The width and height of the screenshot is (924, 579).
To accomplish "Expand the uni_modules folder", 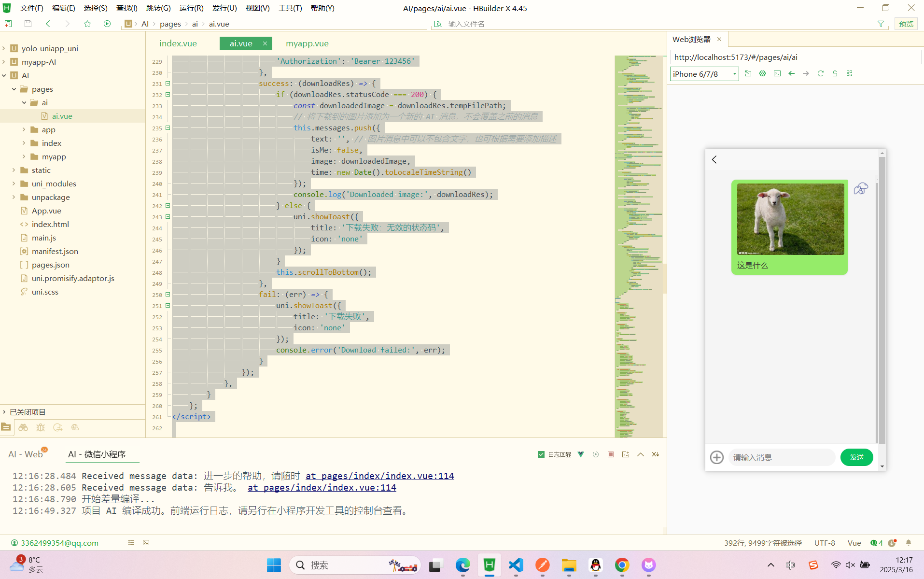I will [x=14, y=184].
